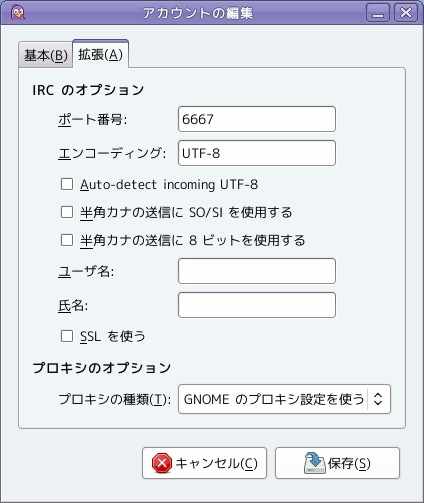Click the Pidgin icon in title bar
Viewport: 424px width, 503px height.
[x=18, y=13]
